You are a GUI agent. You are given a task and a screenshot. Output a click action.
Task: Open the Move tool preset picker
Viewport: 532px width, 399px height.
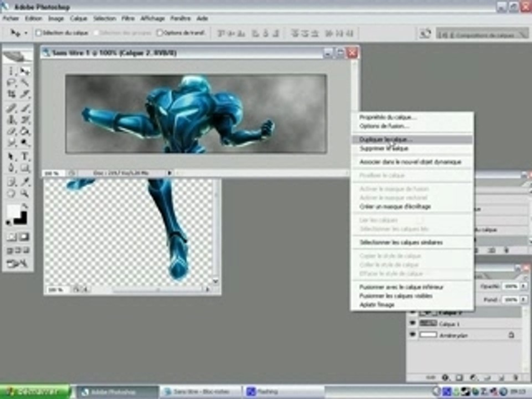point(26,33)
